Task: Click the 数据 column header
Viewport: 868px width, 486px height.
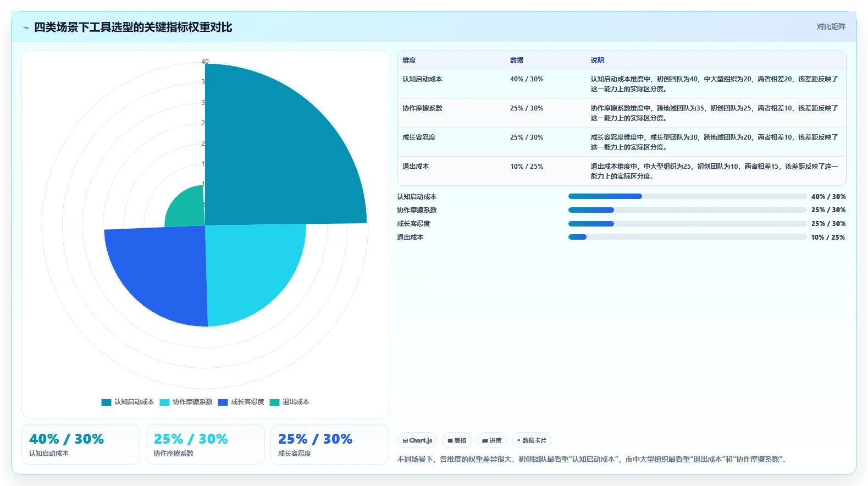Action: 517,60
